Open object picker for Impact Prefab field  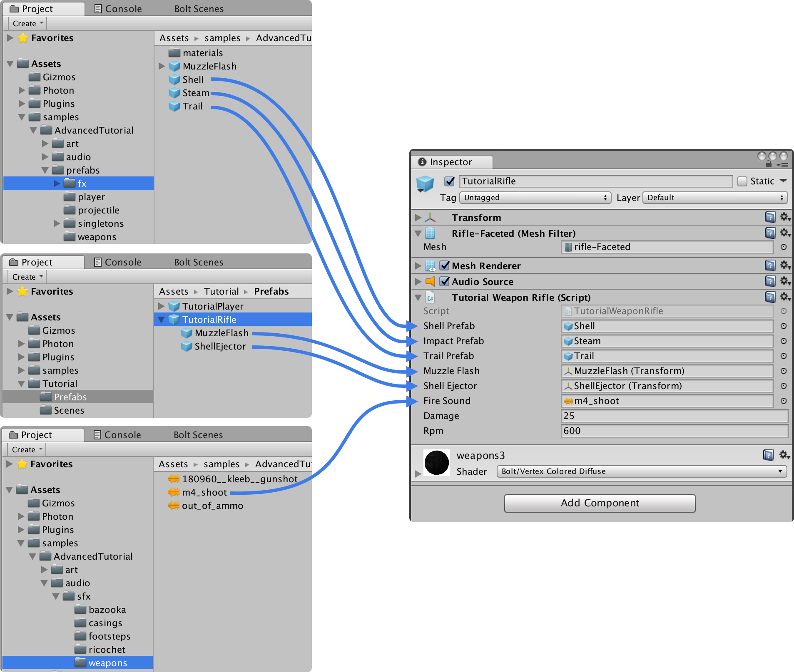(x=784, y=341)
